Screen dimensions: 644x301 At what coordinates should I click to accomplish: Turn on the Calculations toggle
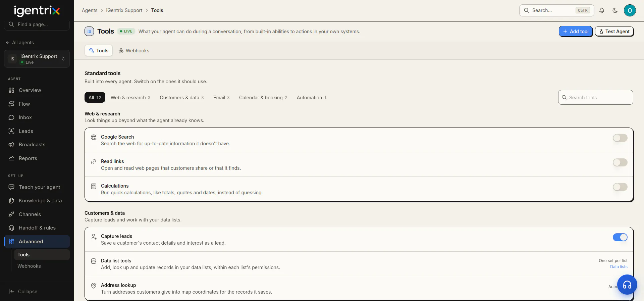620,187
